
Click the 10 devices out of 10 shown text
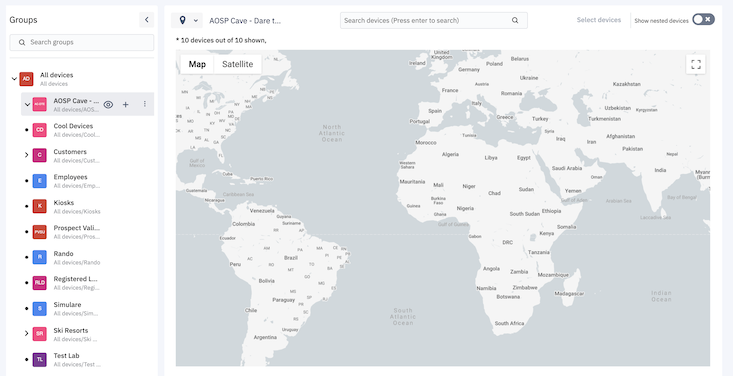221,41
